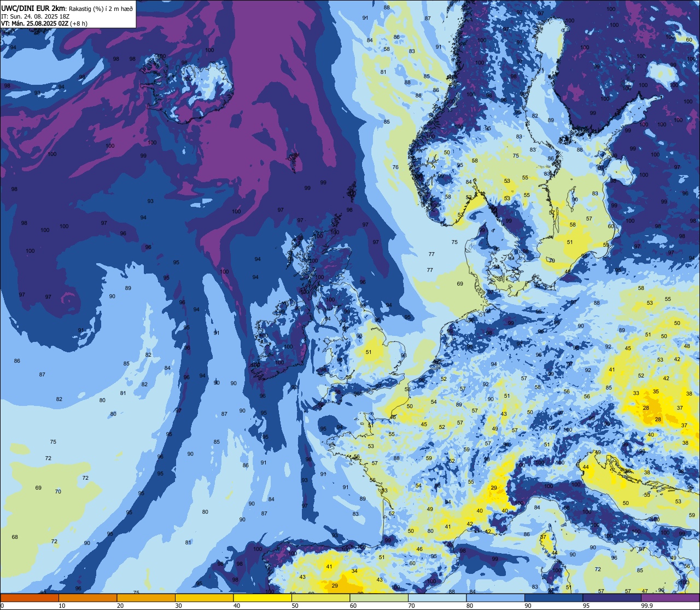Click the legend tick label '99.9'

point(647,605)
